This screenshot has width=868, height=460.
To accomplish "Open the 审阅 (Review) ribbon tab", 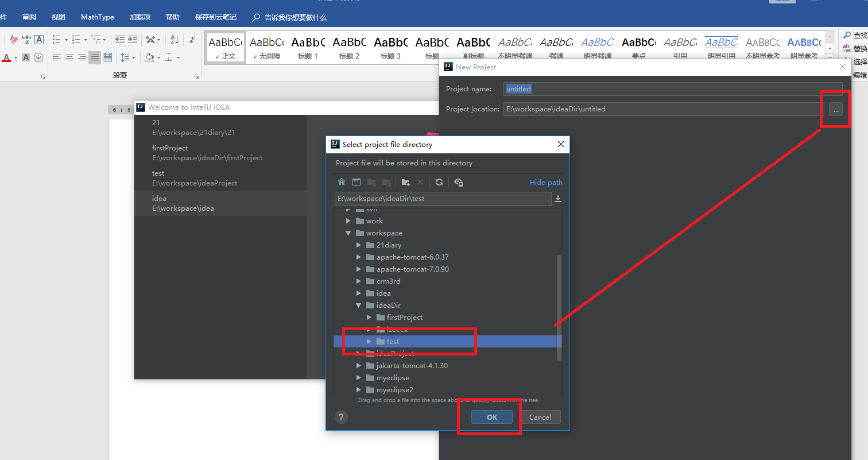I will 29,17.
